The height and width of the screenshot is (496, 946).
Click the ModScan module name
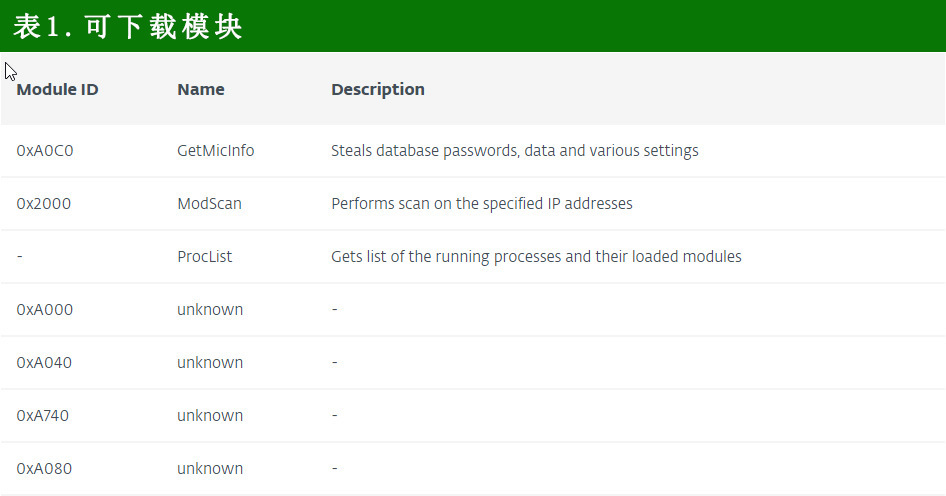(x=209, y=204)
